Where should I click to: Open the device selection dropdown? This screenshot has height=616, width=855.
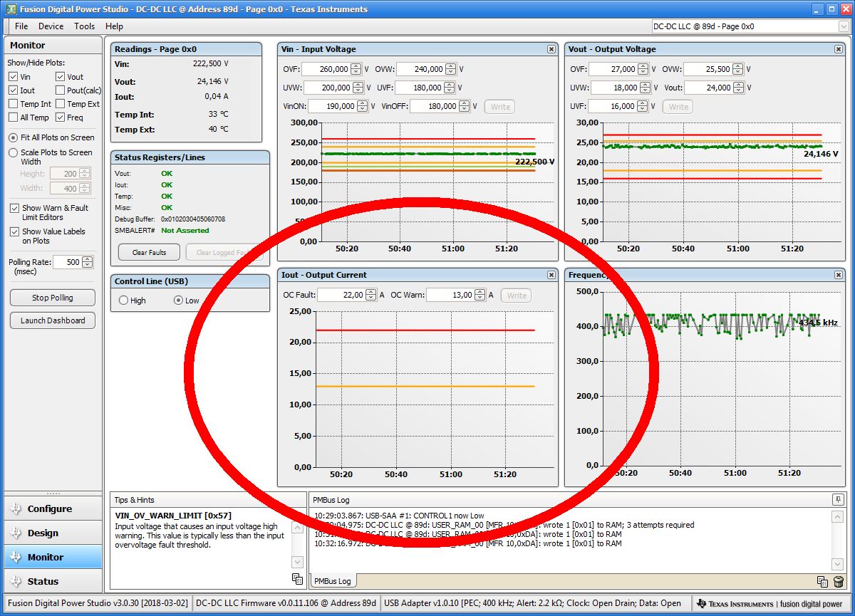pyautogui.click(x=844, y=26)
